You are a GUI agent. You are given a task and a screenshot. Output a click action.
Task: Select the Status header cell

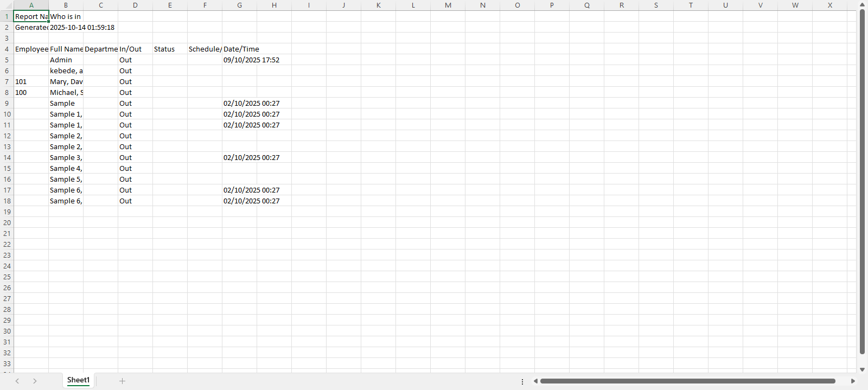(x=170, y=49)
